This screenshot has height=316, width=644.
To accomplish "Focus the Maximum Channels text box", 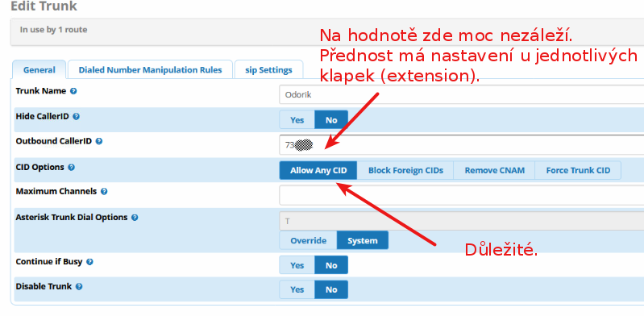I will click(x=462, y=195).
